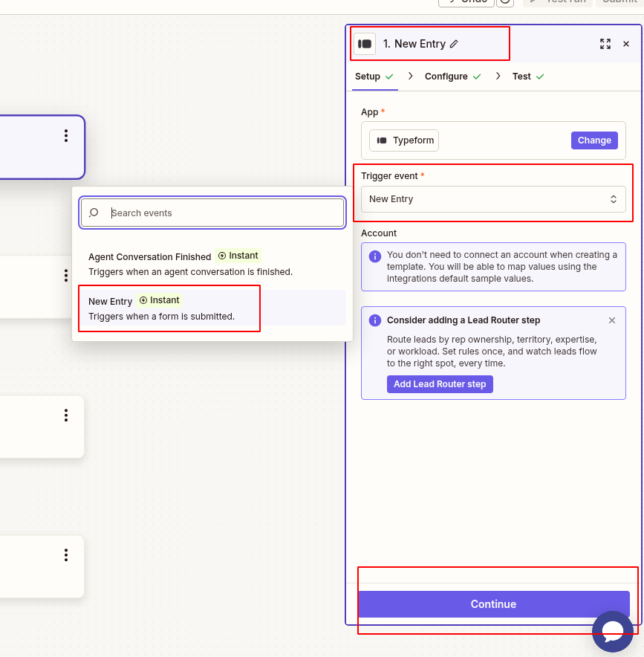Viewport: 644px width, 657px height.
Task: Click the Continue button
Action: [x=493, y=604]
